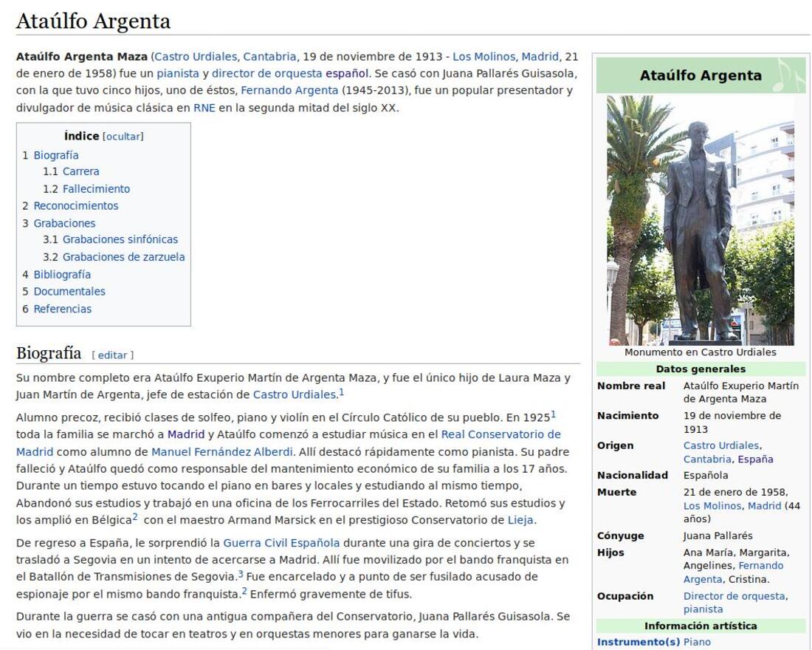Open the Guerra Civil Española article link
The width and height of the screenshot is (812, 650).
281,543
